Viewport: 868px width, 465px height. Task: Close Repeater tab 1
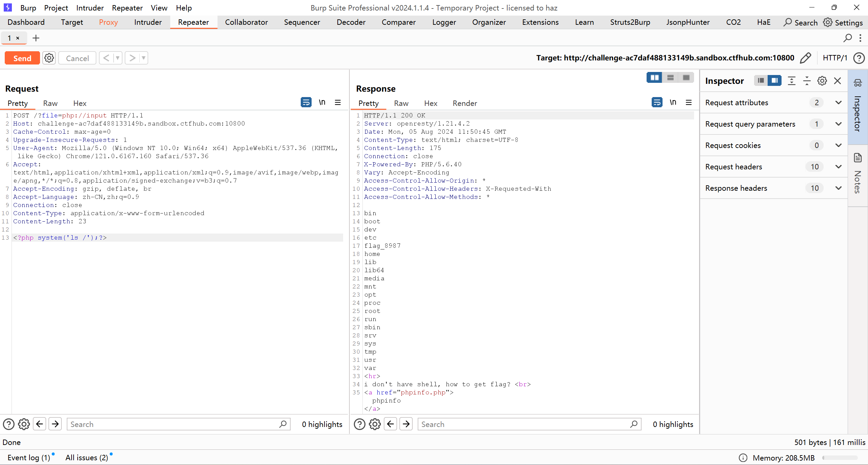pos(18,38)
